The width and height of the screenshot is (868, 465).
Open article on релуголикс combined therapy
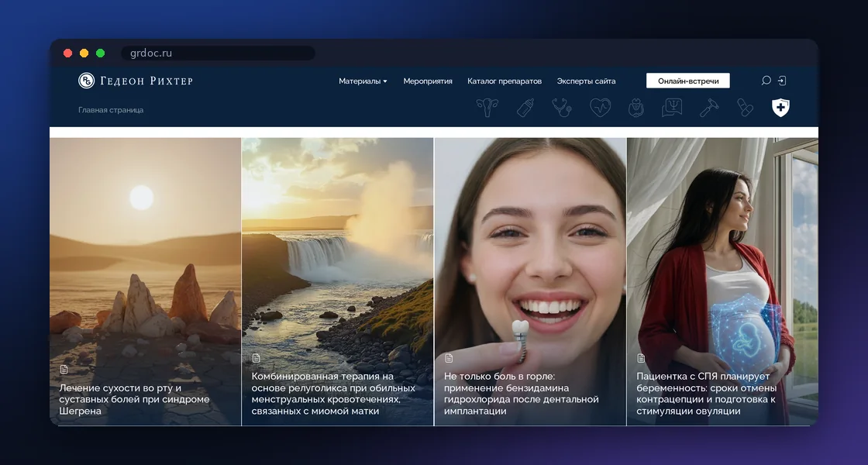click(333, 394)
